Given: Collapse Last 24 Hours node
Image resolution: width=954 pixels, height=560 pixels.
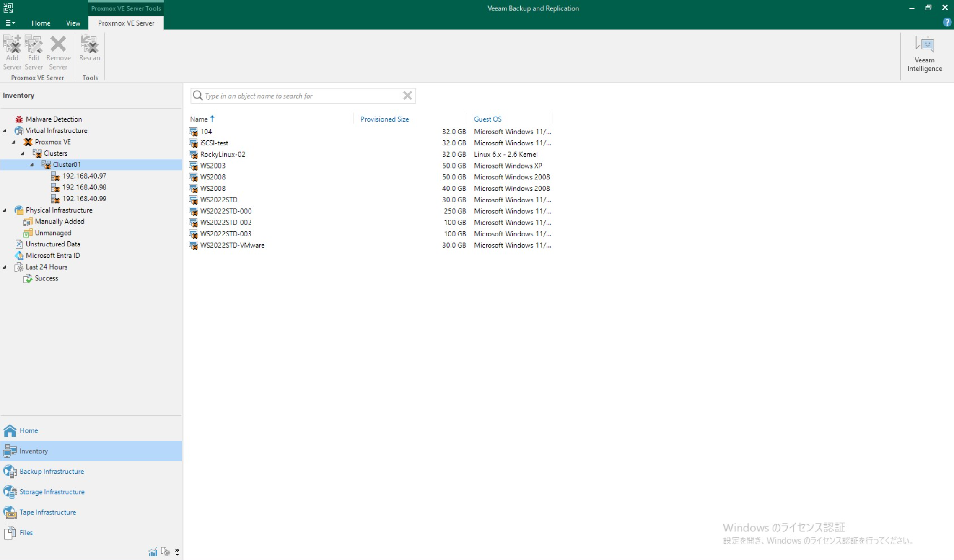Looking at the screenshot, I should [x=5, y=267].
